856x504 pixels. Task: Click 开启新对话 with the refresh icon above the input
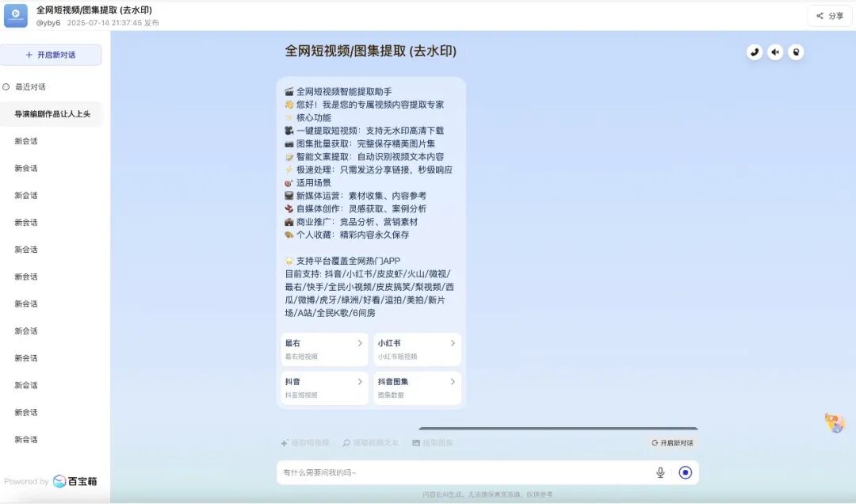click(x=673, y=443)
